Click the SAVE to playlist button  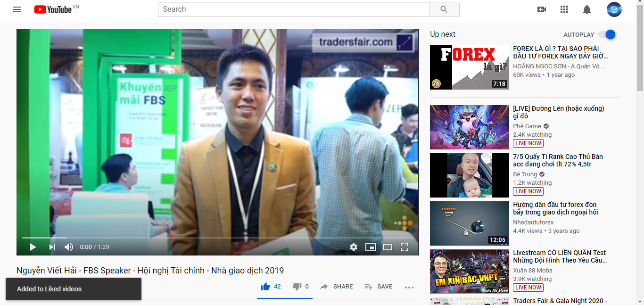pyautogui.click(x=379, y=287)
